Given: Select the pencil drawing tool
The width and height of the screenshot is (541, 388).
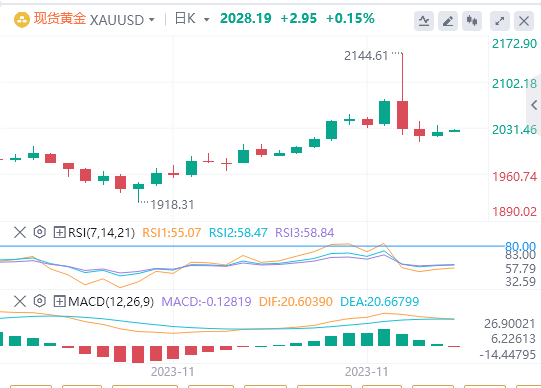Looking at the screenshot, I should point(448,21).
